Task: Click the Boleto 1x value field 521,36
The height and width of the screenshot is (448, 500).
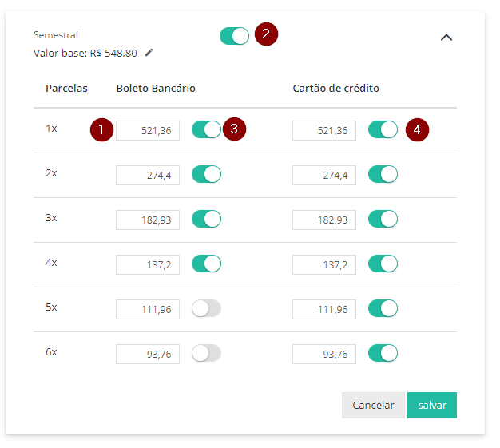Action: tap(148, 130)
